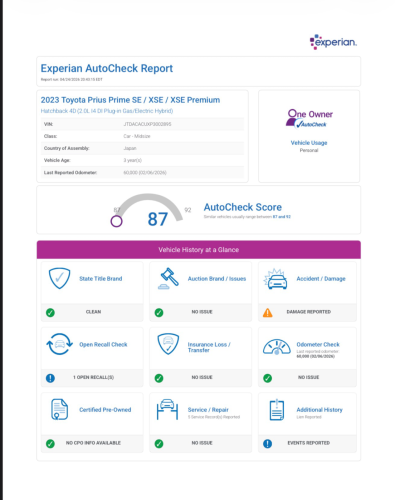This screenshot has height=500, width=395.
Task: Click the Class row value Car - Midsize
Action: 137,136
